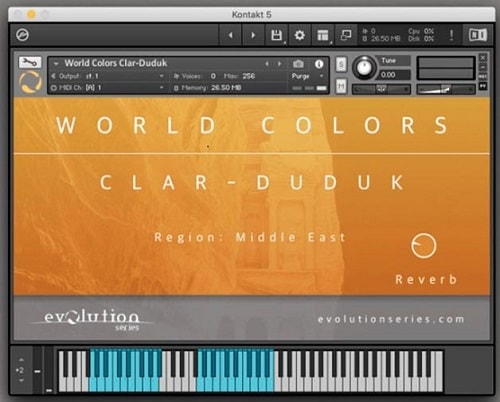This screenshot has height=402, width=500.
Task: Click the output level meter above the volume slider
Action: [446, 68]
